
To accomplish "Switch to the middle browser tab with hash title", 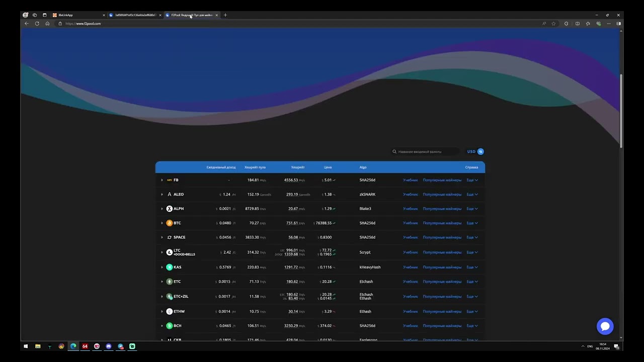I will tap(135, 15).
